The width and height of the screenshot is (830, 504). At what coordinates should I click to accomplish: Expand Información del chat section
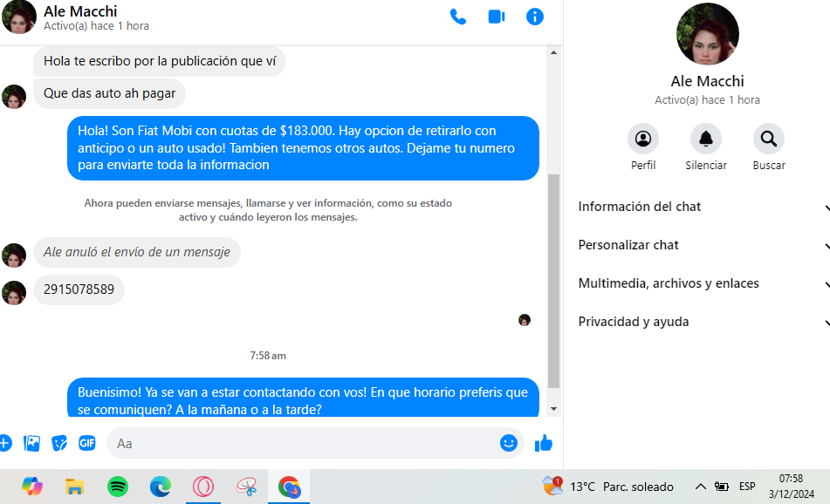click(x=704, y=207)
